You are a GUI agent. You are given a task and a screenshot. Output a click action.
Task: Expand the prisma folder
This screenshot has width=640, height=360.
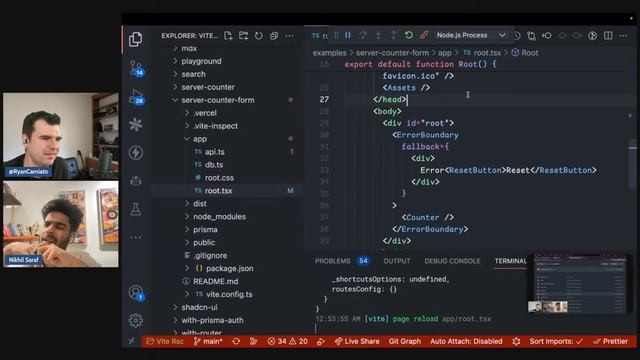(205, 229)
